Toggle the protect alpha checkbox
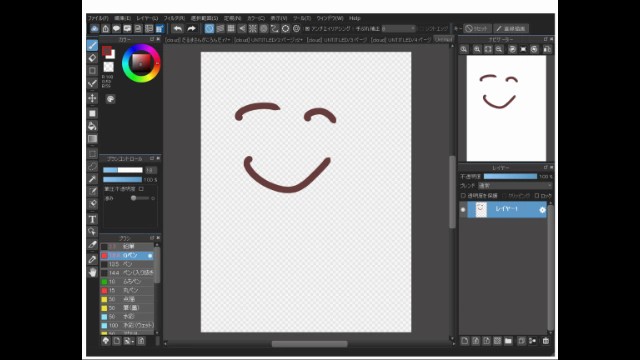Viewport: 640px width, 360px height. (463, 196)
